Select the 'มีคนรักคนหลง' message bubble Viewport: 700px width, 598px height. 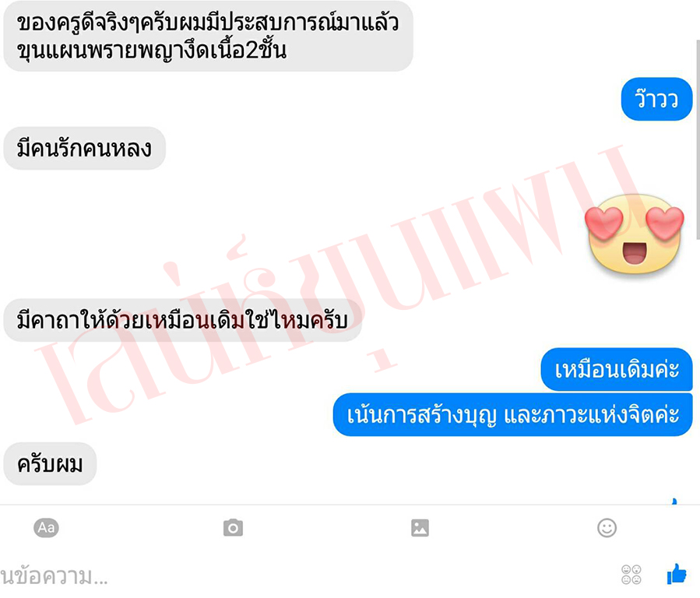click(84, 148)
